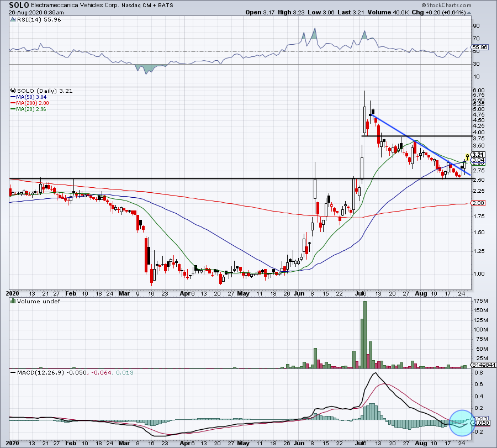Click the Last 3.21 quote in the header

[351, 12]
